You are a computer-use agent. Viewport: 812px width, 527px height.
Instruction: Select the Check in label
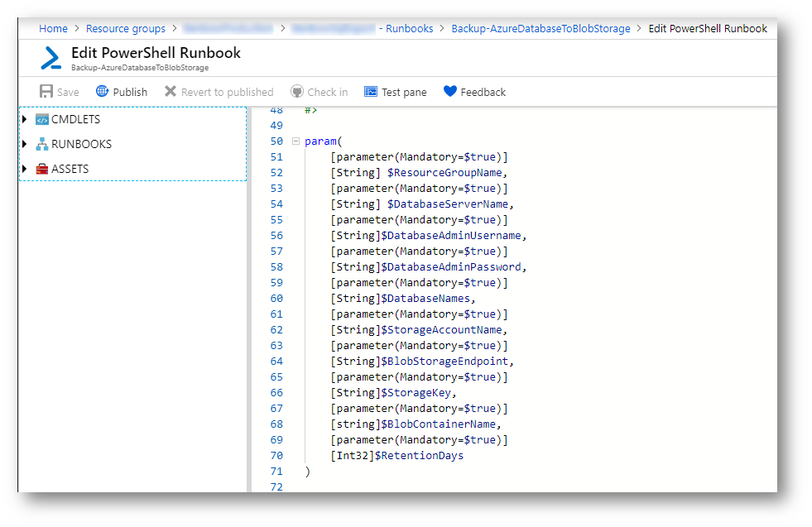(x=327, y=92)
